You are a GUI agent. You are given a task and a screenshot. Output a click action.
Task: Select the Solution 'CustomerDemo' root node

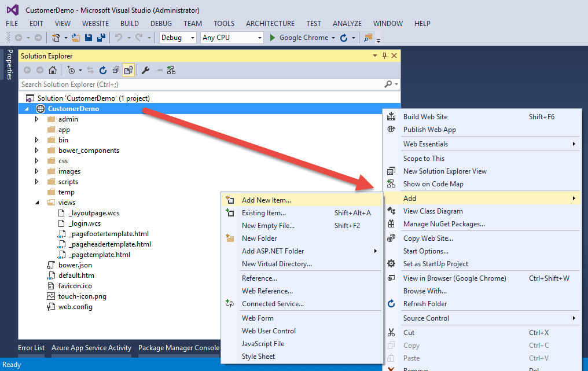[93, 98]
